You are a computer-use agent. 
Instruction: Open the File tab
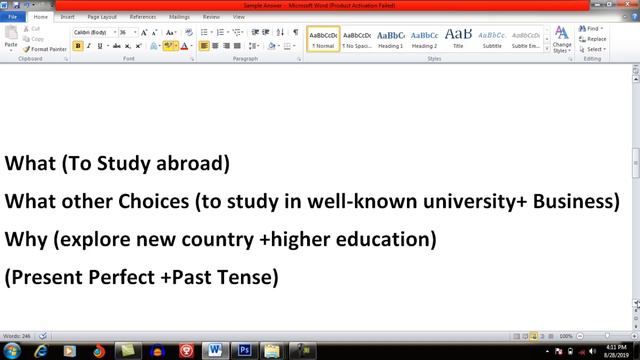coord(13,17)
